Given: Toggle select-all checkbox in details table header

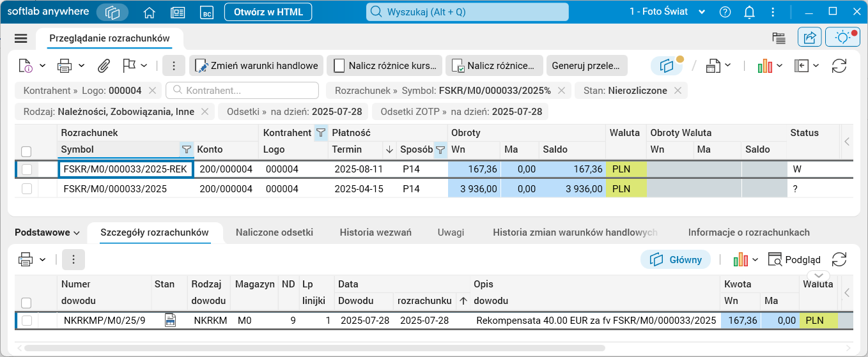Looking at the screenshot, I should coord(26,303).
